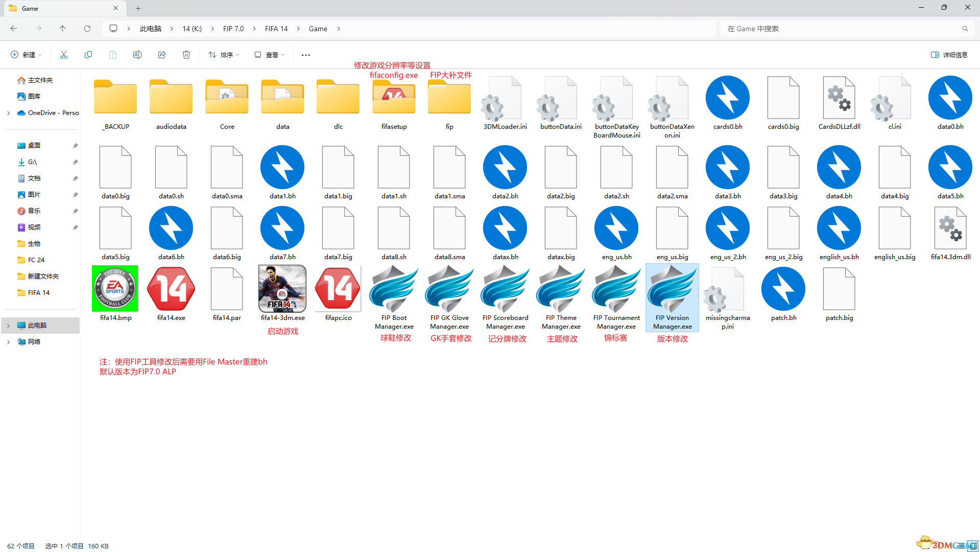Image resolution: width=980 pixels, height=552 pixels.
Task: Select the Copy icon in the toolbar
Action: [x=88, y=55]
